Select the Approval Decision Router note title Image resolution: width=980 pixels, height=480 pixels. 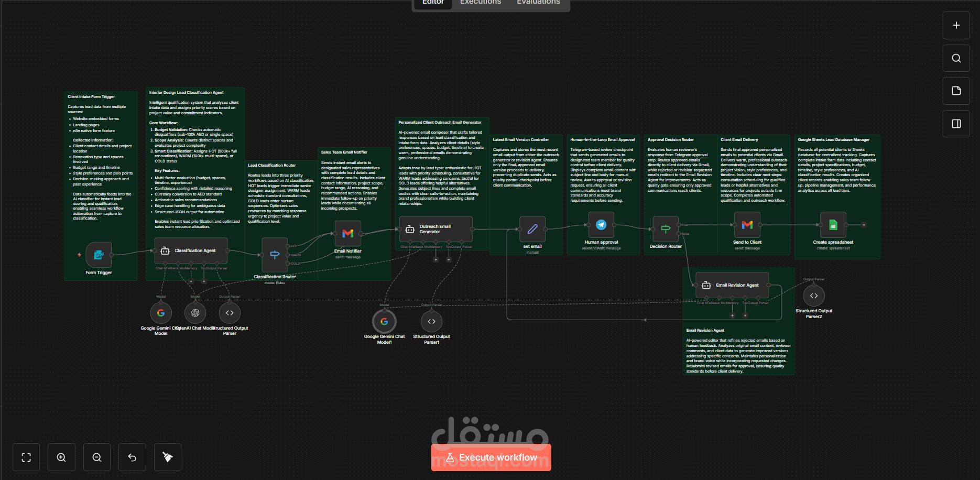click(671, 140)
